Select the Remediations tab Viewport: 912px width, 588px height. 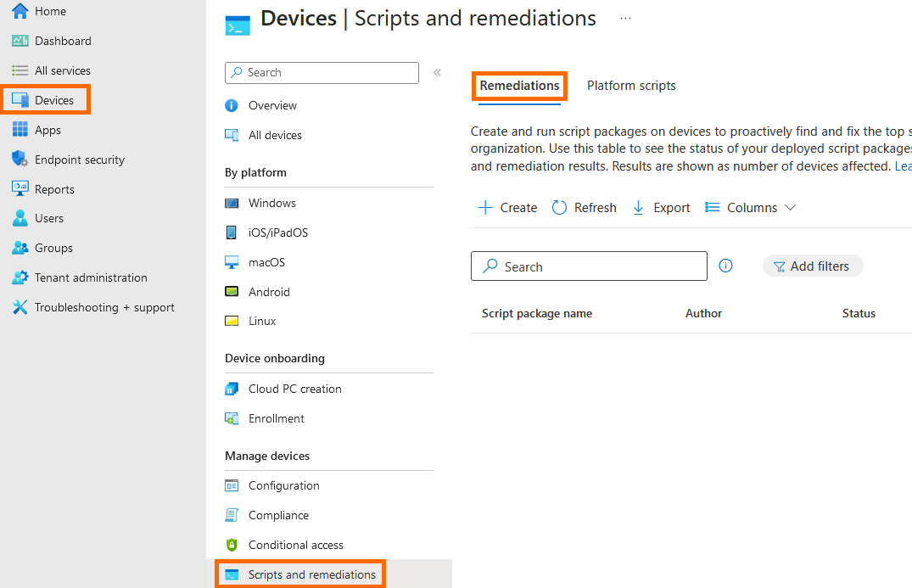(x=519, y=85)
